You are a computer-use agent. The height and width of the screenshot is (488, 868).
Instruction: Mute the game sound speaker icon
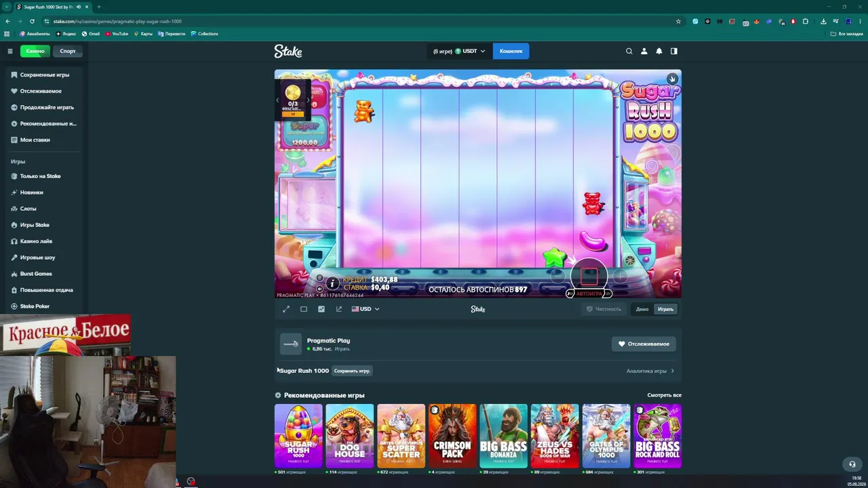[320, 289]
